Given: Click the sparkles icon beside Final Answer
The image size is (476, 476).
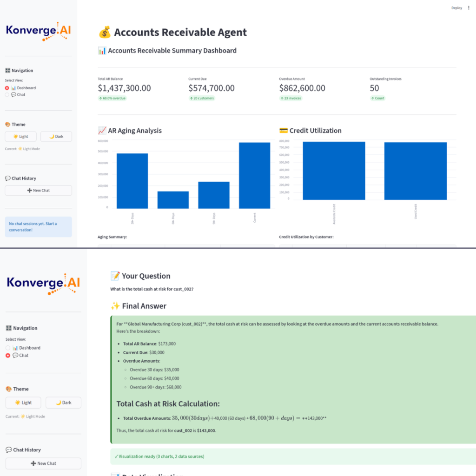Looking at the screenshot, I should pos(115,306).
